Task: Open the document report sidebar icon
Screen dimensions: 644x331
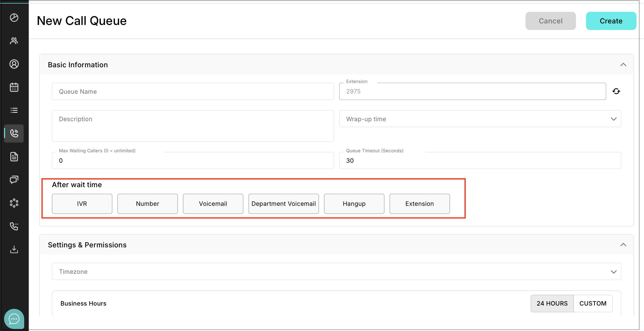Action: coord(14,157)
